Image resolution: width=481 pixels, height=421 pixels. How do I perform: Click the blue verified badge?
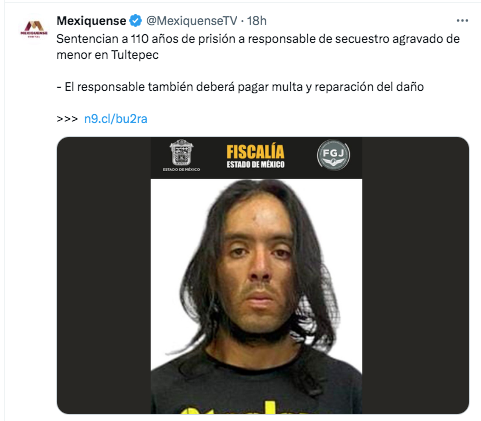pyautogui.click(x=136, y=21)
